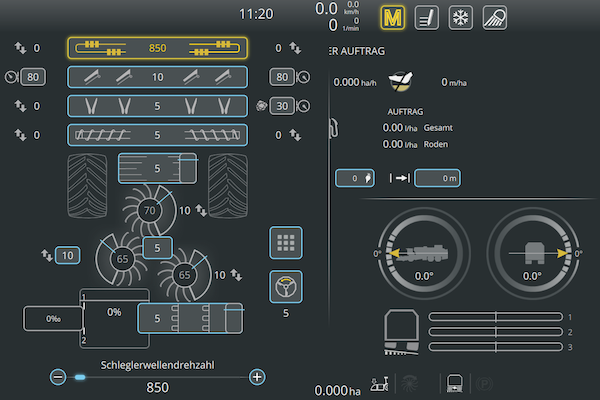Toggle the parking brake P indicator
Viewport: 600px width, 400px height.
486,383
